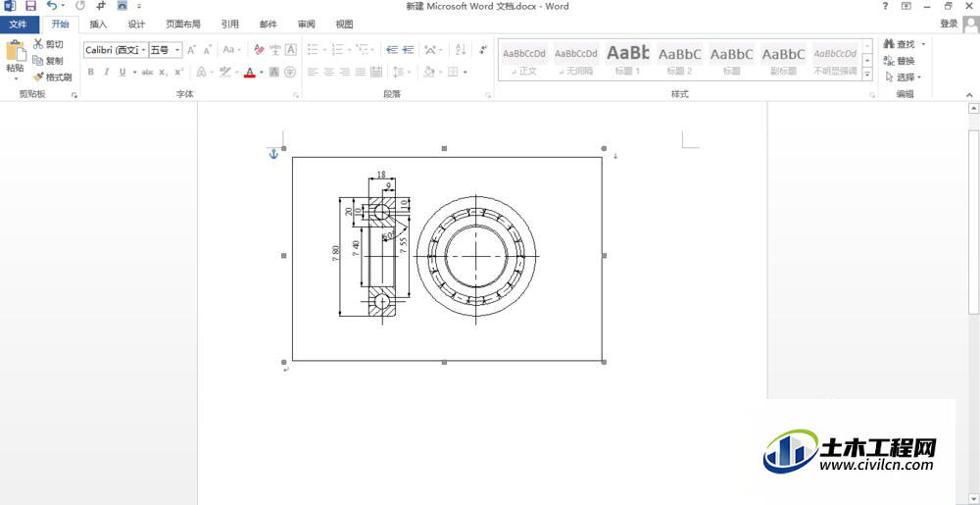
Task: Sort text with the A-Z sort icon
Action: tap(461, 50)
